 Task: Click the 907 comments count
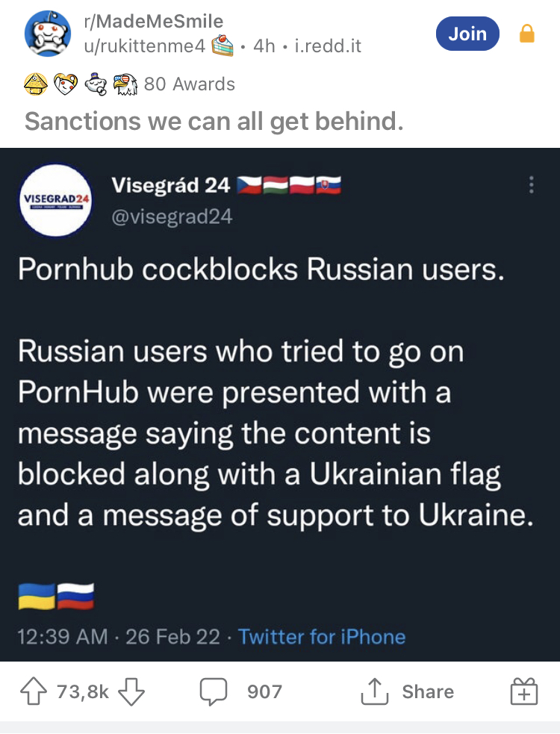coord(265,692)
